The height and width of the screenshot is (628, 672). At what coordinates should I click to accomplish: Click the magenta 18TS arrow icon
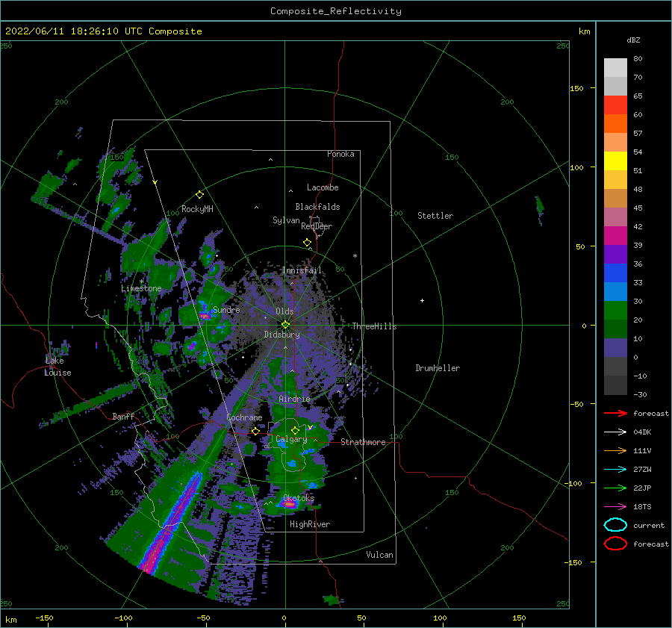tap(615, 507)
